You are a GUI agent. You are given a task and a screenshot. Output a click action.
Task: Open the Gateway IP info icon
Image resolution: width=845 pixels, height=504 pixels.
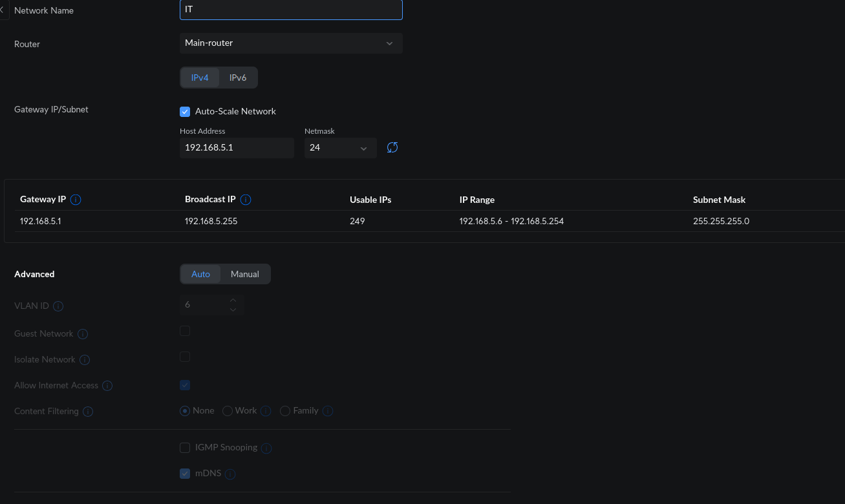coord(76,200)
